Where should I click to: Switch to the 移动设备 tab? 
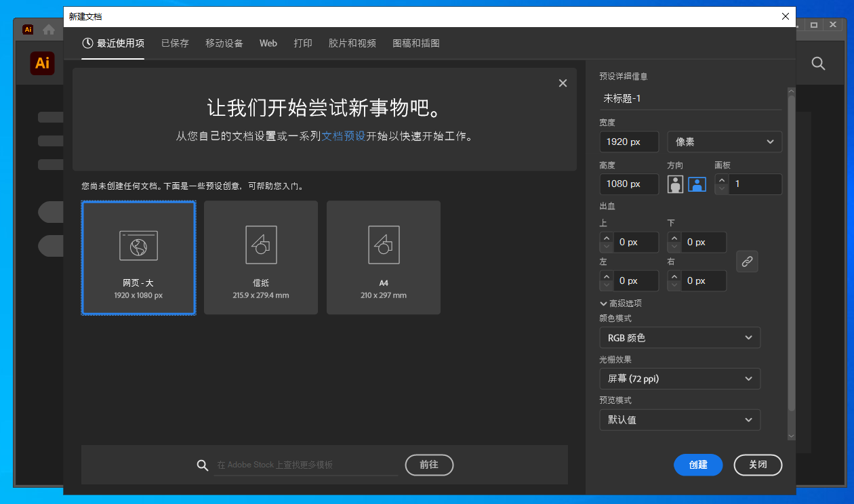point(224,43)
